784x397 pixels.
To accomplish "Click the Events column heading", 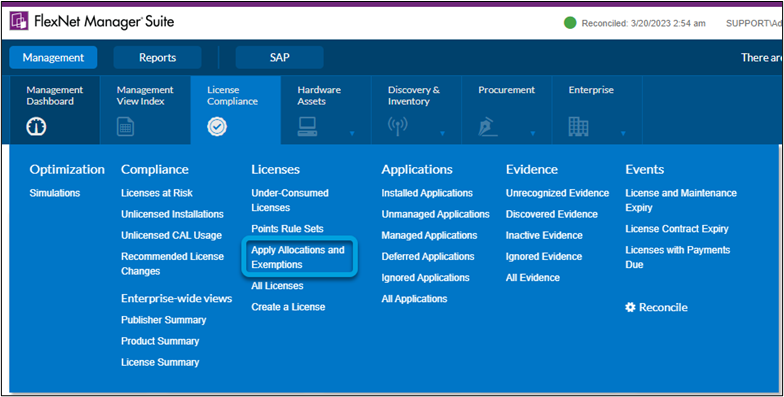I will [644, 170].
